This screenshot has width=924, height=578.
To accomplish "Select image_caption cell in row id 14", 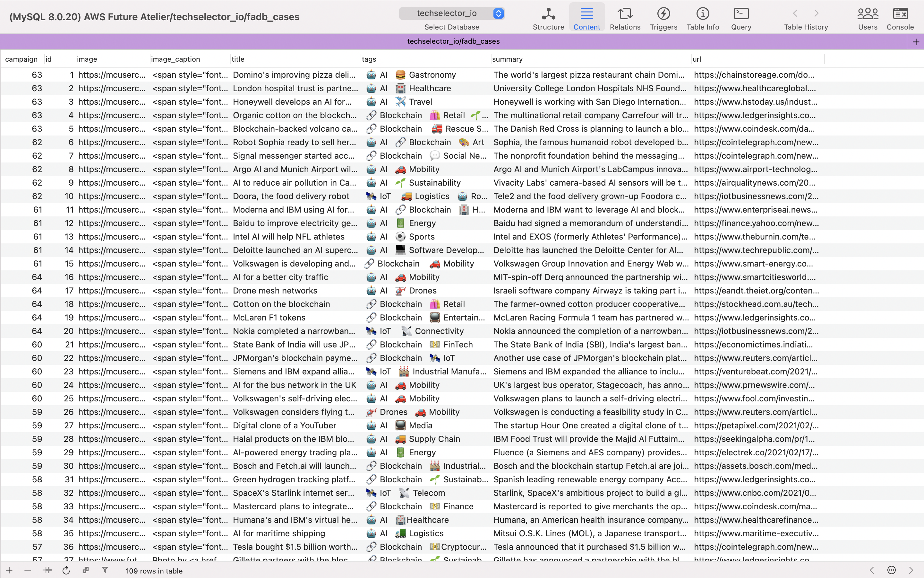I will pos(190,250).
